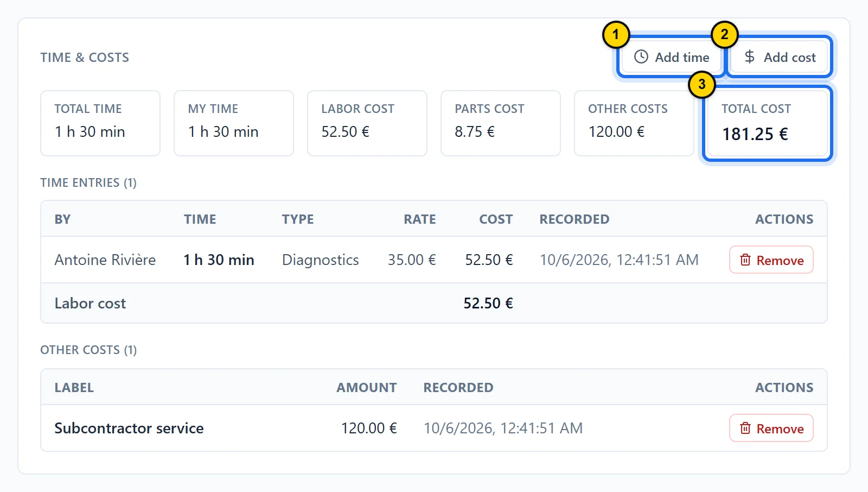Click the Add time button label
Screen dimensions: 868x492
tap(682, 57)
